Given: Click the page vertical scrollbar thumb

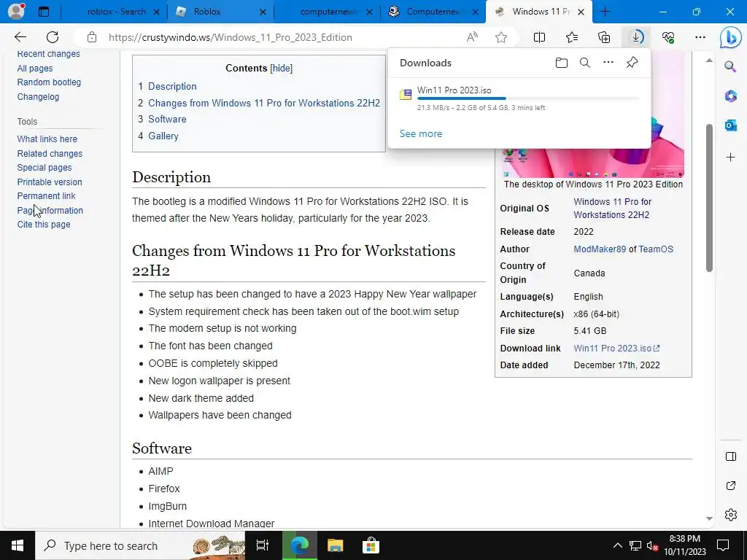Looking at the screenshot, I should coord(709,198).
